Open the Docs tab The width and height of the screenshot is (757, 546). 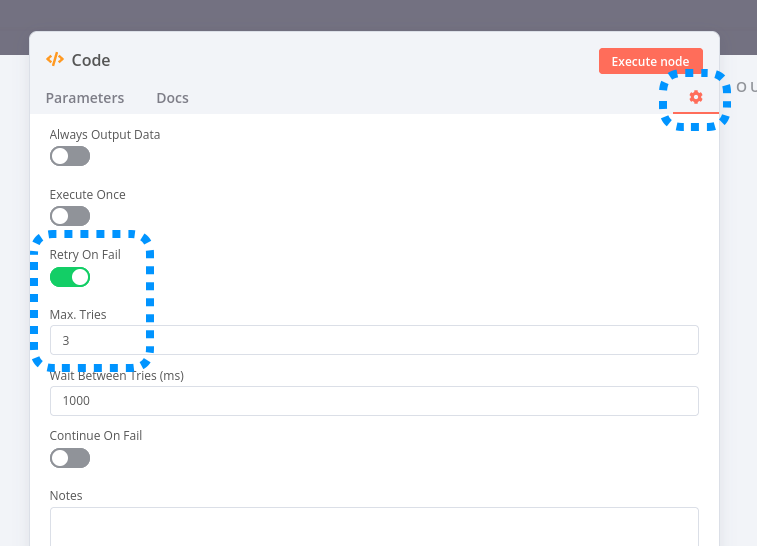172,98
